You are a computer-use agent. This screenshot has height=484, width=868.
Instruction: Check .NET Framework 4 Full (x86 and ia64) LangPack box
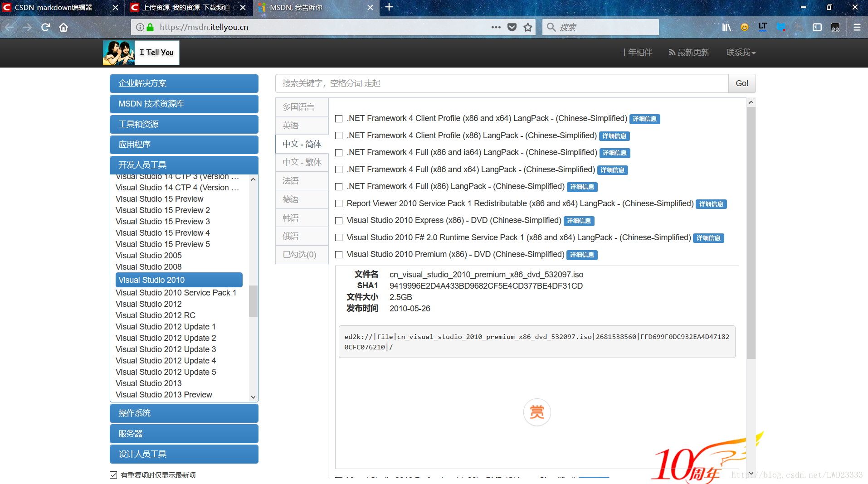tap(339, 153)
